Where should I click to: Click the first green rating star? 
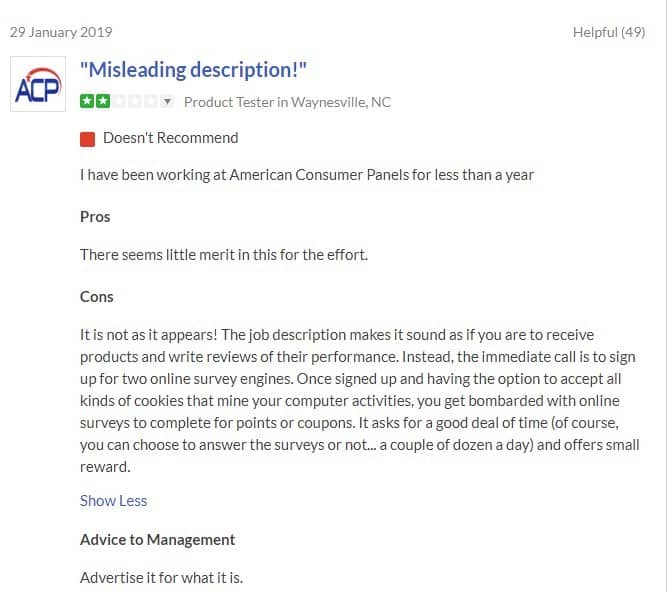pos(87,102)
